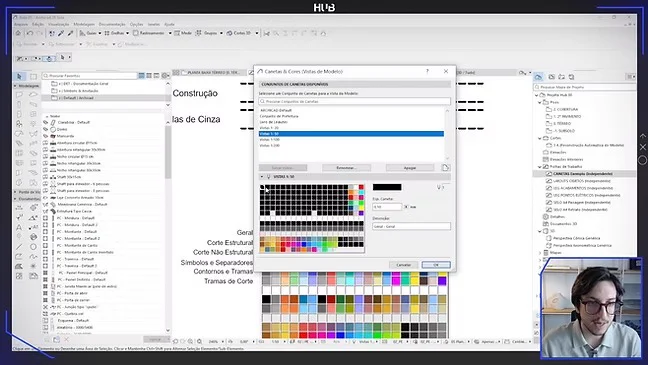Select the Arrow tool in the toolbox
648x365 pixels.
click(19, 76)
